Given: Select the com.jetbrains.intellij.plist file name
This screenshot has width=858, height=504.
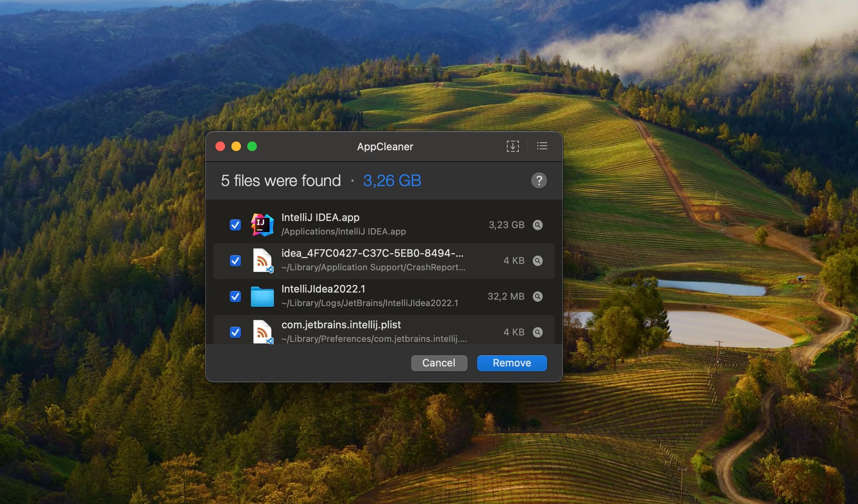Looking at the screenshot, I should click(341, 325).
